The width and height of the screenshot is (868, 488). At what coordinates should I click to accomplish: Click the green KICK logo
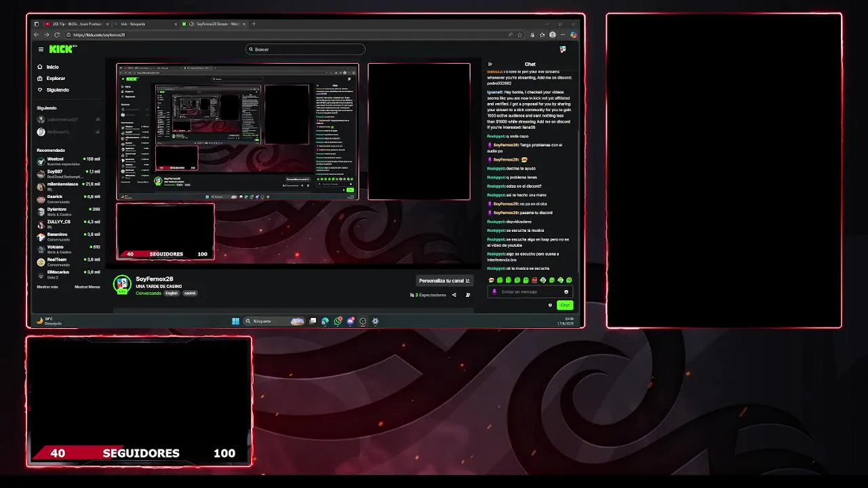pyautogui.click(x=62, y=49)
